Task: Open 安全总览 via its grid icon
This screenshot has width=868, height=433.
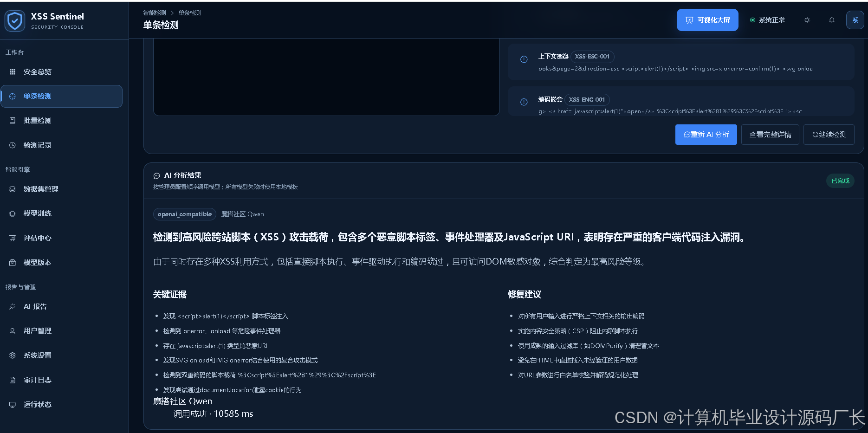Action: pyautogui.click(x=13, y=72)
